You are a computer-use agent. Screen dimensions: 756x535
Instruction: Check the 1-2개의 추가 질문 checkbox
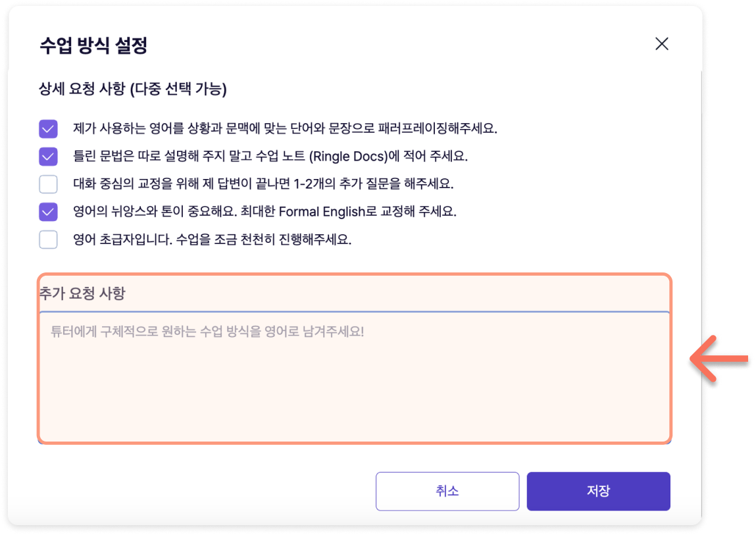click(x=48, y=184)
